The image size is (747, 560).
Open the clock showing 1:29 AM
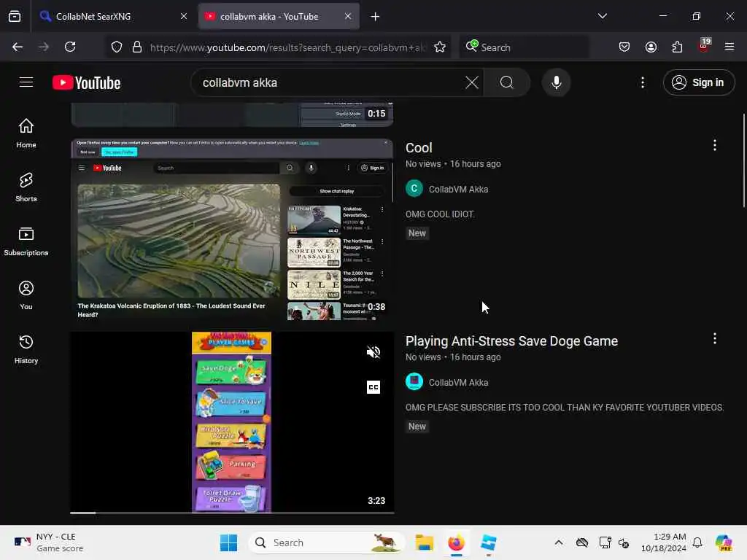[664, 542]
